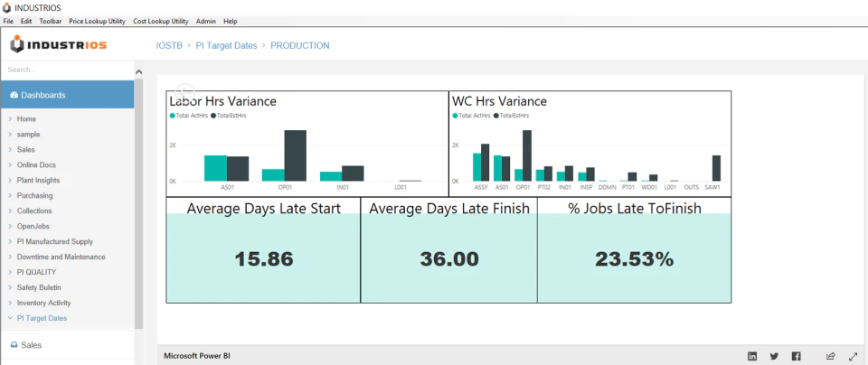Image resolution: width=868 pixels, height=365 pixels.
Task: Click the Industrios logo in header
Action: (x=58, y=45)
